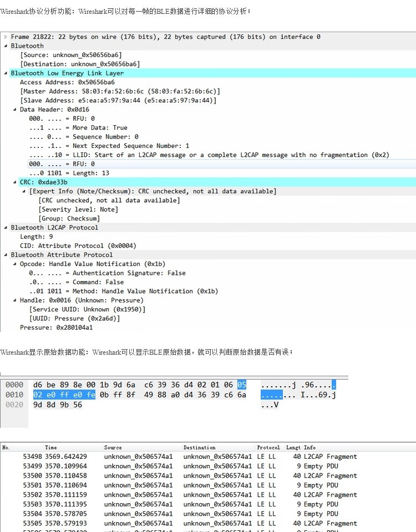Expand the Frame 21822 tree node
This screenshot has height=532, width=416.
[x=6, y=37]
